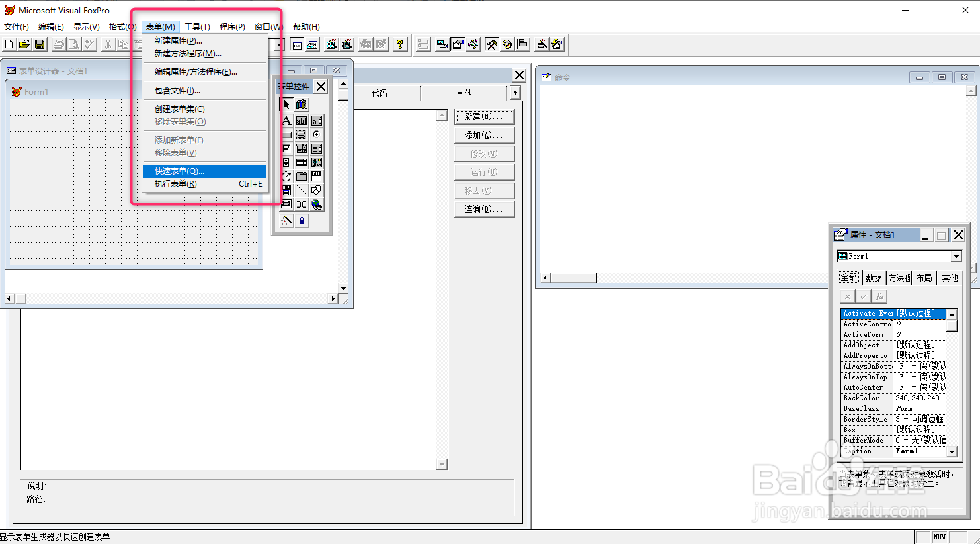Click the New file toolbar icon
The image size is (980, 544).
[x=9, y=44]
